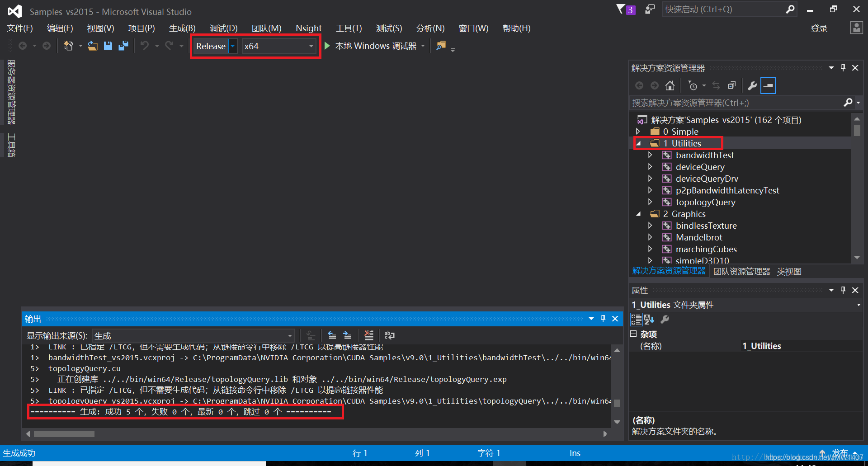Click the Go to Next Message icon

click(x=347, y=335)
